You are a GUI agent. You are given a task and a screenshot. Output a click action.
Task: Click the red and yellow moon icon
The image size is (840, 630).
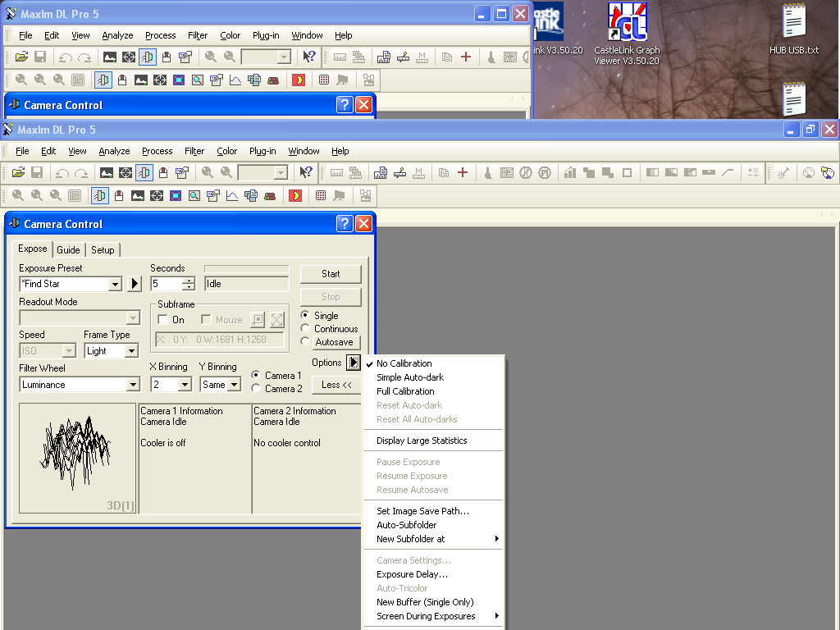pyautogui.click(x=295, y=196)
